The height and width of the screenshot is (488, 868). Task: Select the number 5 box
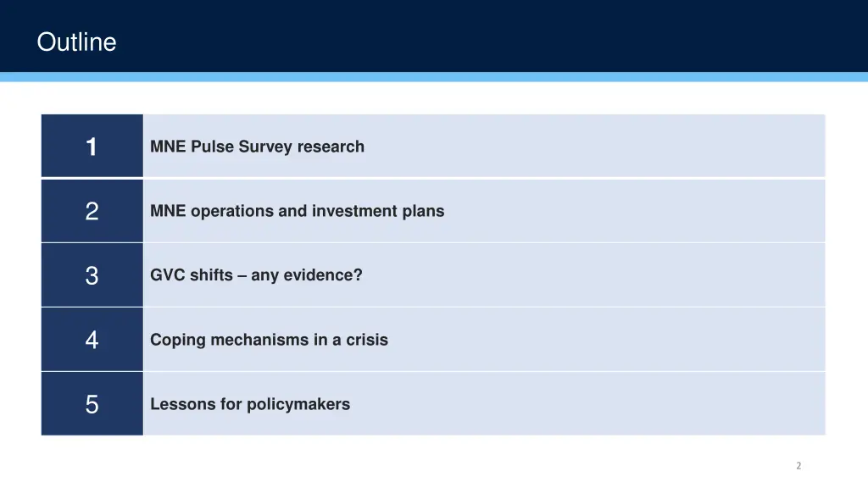(x=92, y=404)
